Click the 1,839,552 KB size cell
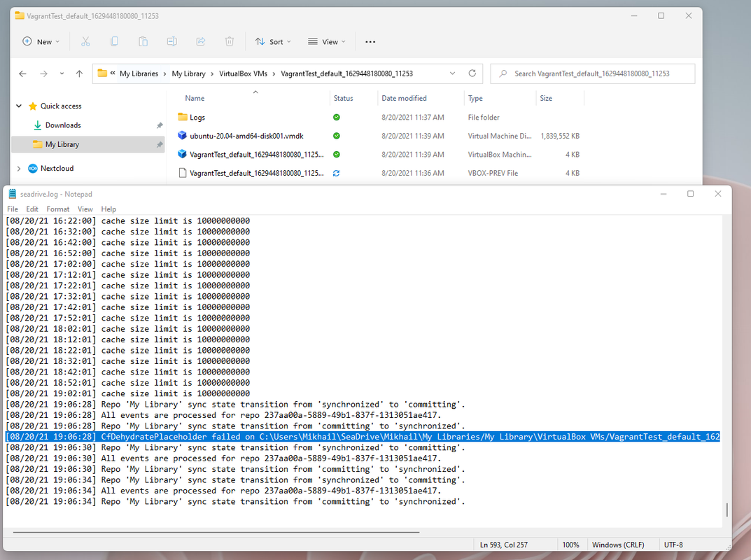The image size is (751, 560). pos(560,136)
